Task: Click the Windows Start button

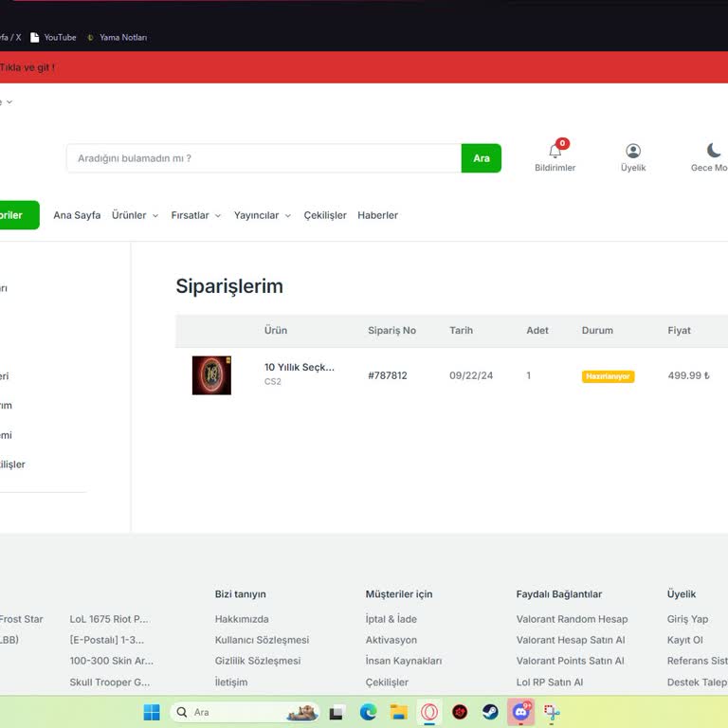Action: point(152,712)
